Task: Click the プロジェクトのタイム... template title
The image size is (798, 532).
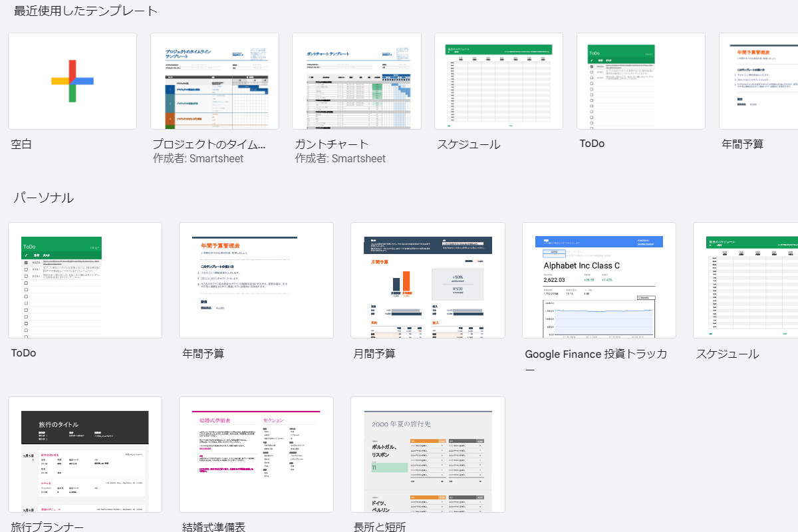Action: coord(209,144)
